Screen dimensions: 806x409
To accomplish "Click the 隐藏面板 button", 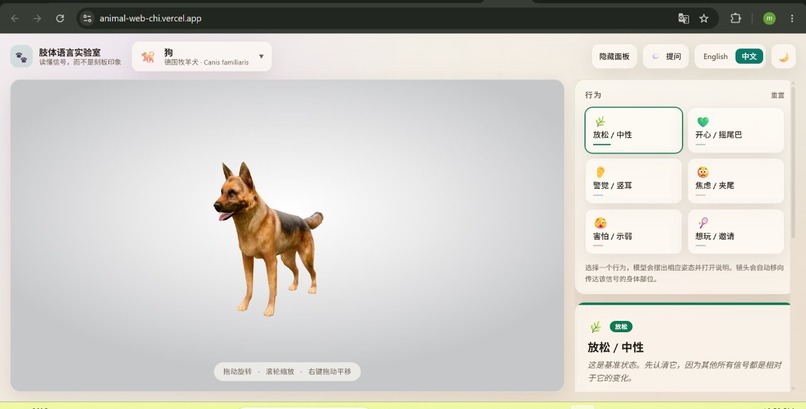I will (614, 57).
